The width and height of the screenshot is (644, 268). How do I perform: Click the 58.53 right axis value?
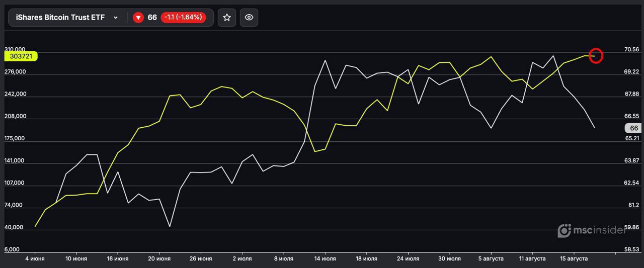(631, 249)
